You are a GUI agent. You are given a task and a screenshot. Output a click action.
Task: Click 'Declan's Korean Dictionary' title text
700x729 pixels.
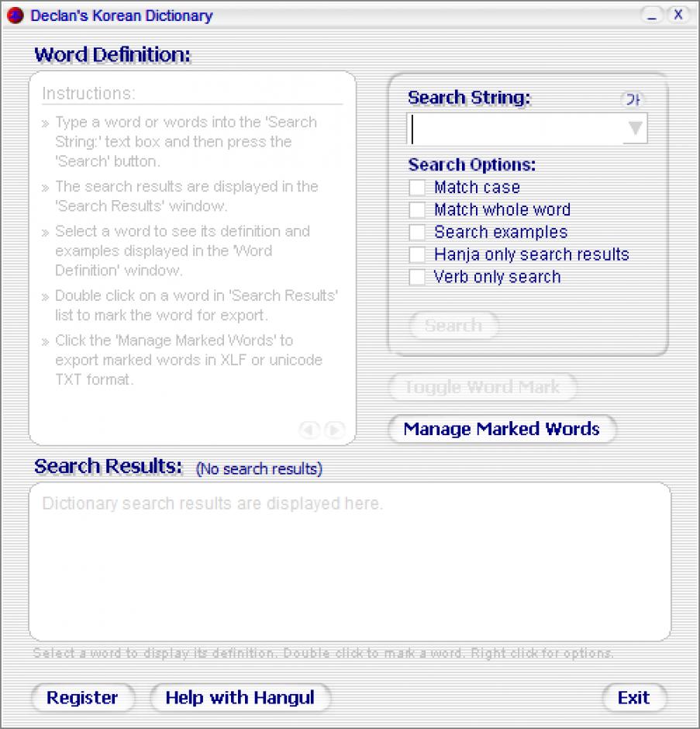(122, 16)
